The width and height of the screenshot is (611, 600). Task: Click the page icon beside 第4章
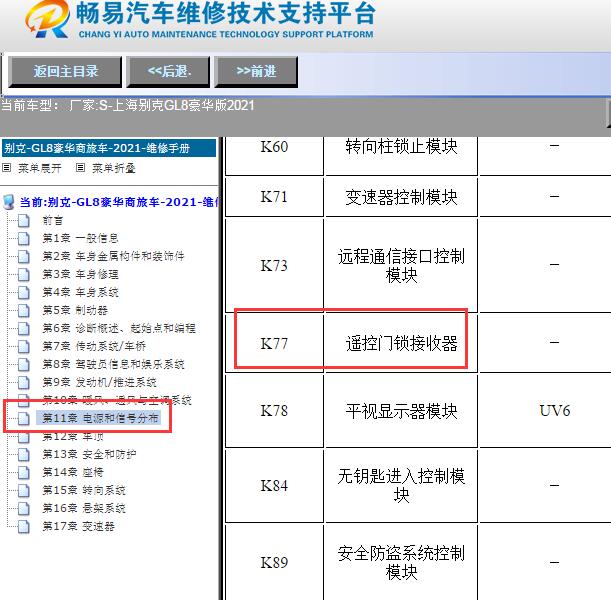24,292
